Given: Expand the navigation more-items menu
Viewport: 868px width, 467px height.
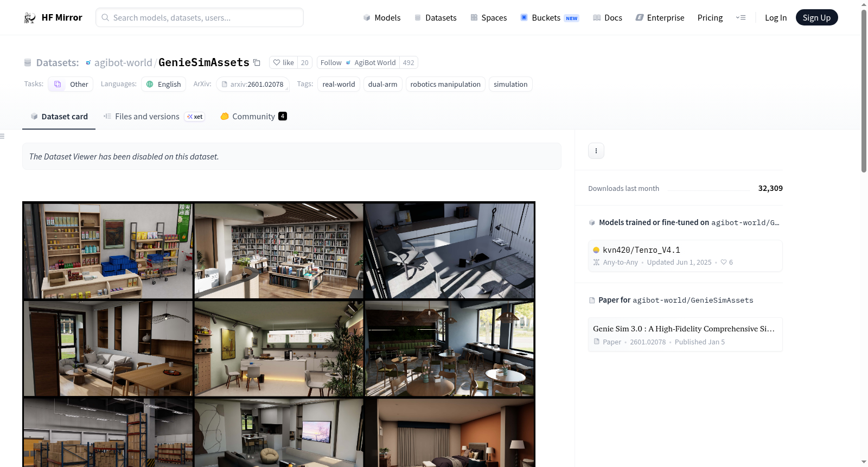Looking at the screenshot, I should point(741,18).
